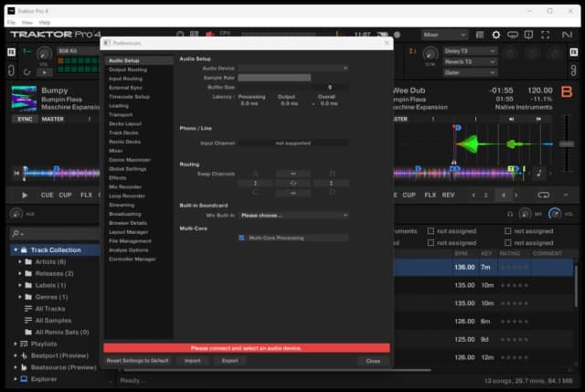585x392 pixels.
Task: Click Reset Settings to Default button
Action: click(138, 361)
